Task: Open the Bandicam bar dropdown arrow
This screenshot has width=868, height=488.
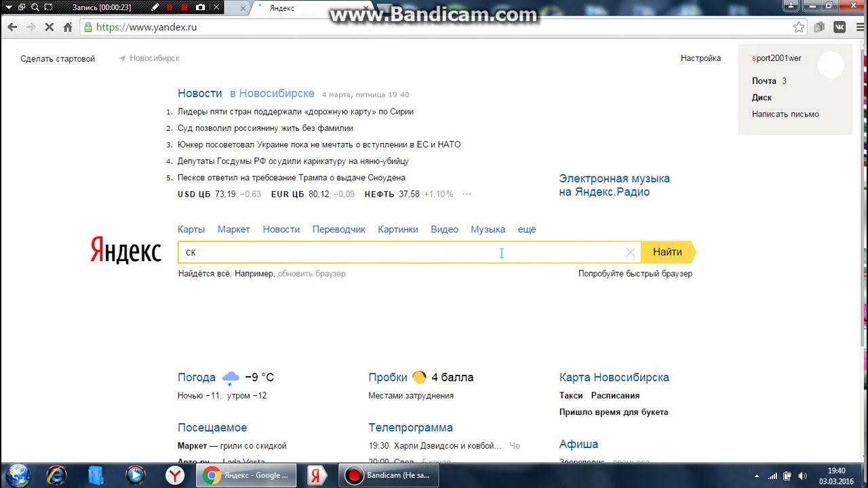Action: pos(7,7)
